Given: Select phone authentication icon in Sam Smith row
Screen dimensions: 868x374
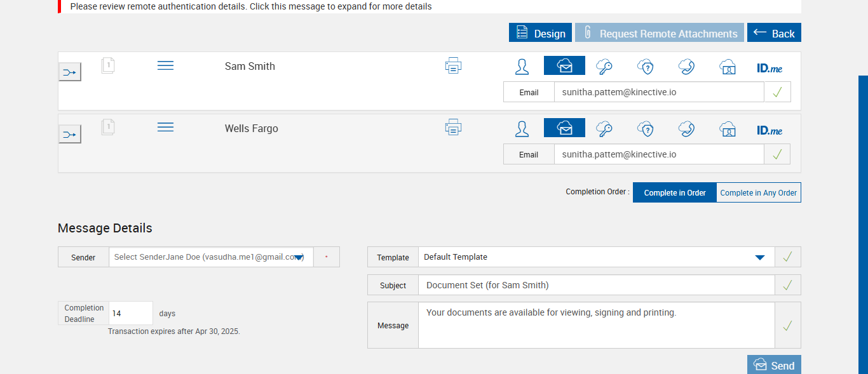Looking at the screenshot, I should (x=686, y=67).
